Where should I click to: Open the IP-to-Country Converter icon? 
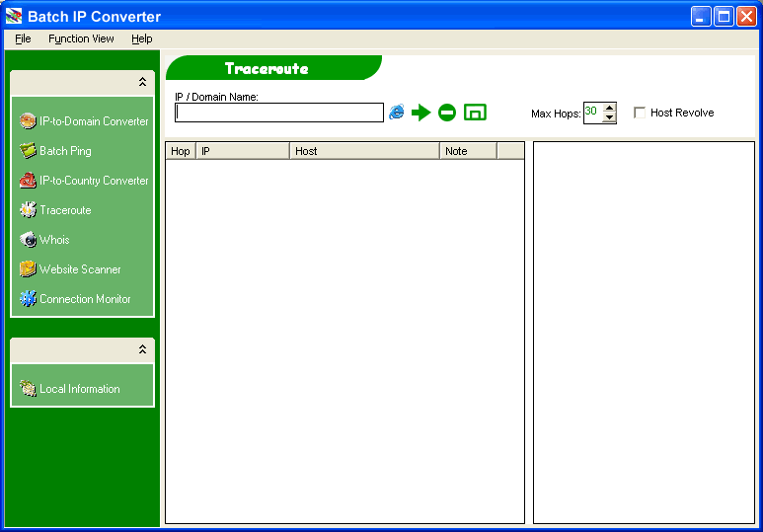[28, 180]
